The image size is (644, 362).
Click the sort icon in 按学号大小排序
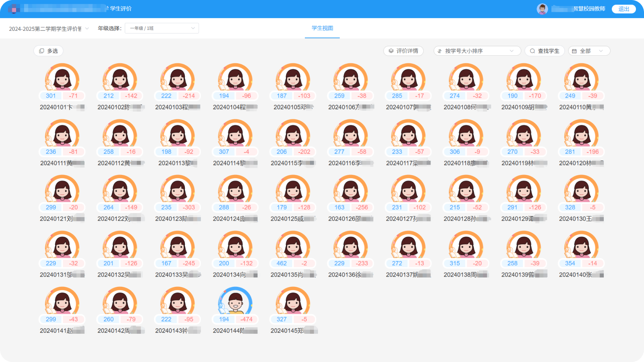(440, 51)
